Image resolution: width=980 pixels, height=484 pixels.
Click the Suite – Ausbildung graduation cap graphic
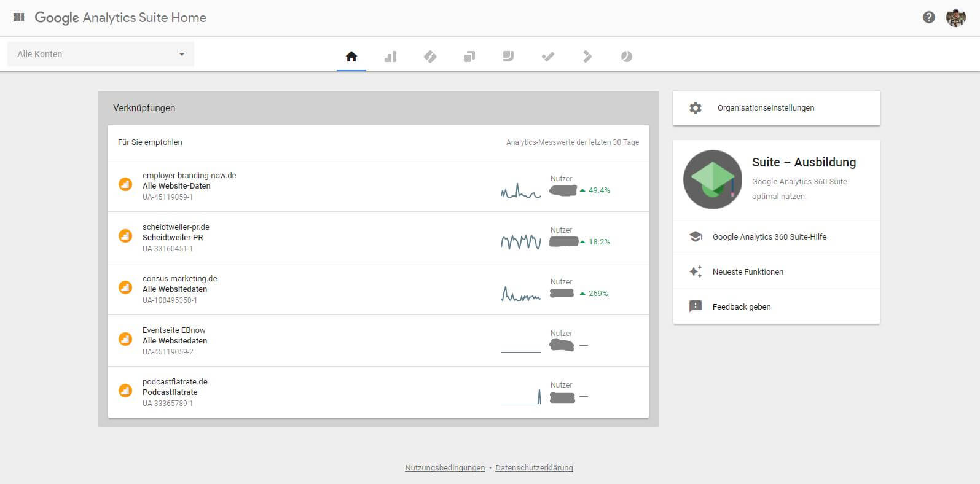713,179
